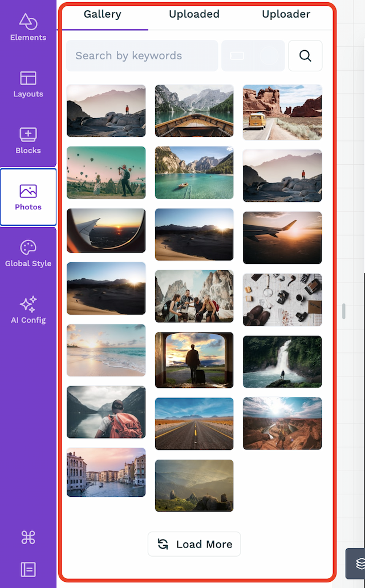Select the turquoise lake aerial photo
This screenshot has width=365, height=588.
[194, 172]
